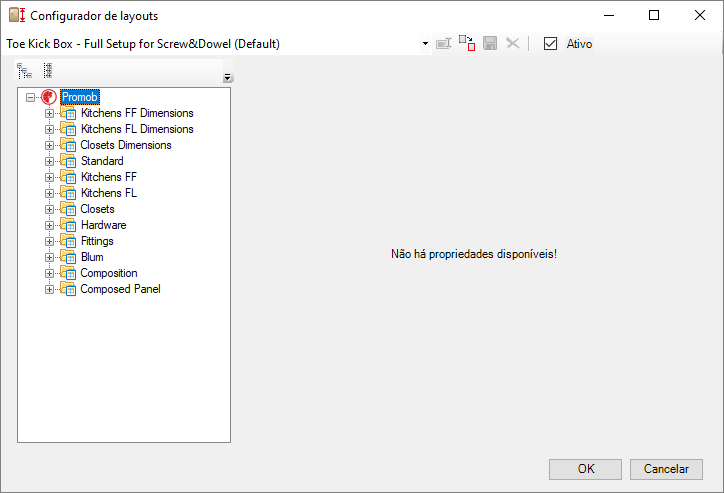
Task: Expand the Composed Panel node
Action: [x=49, y=289]
